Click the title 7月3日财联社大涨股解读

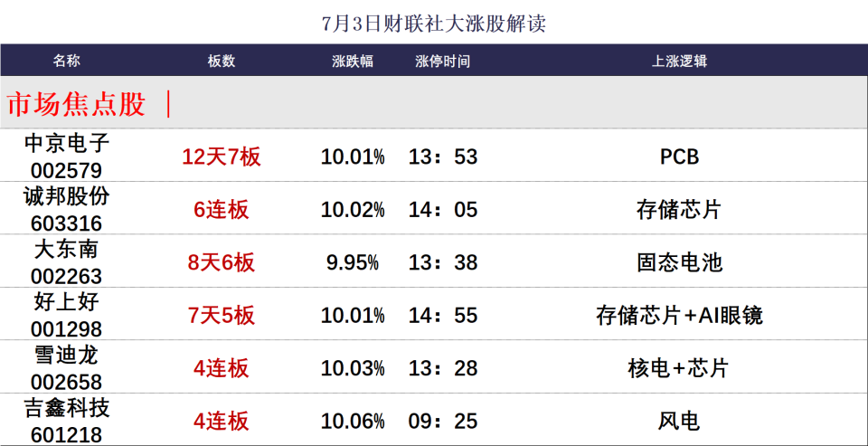point(434,24)
